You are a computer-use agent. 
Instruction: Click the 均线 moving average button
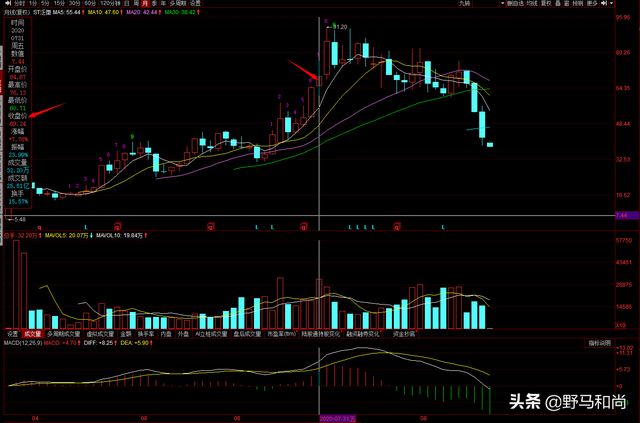532,3
